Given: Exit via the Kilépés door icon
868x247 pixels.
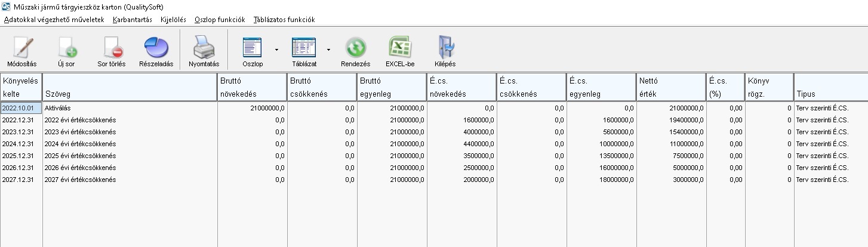Looking at the screenshot, I should point(445,48).
